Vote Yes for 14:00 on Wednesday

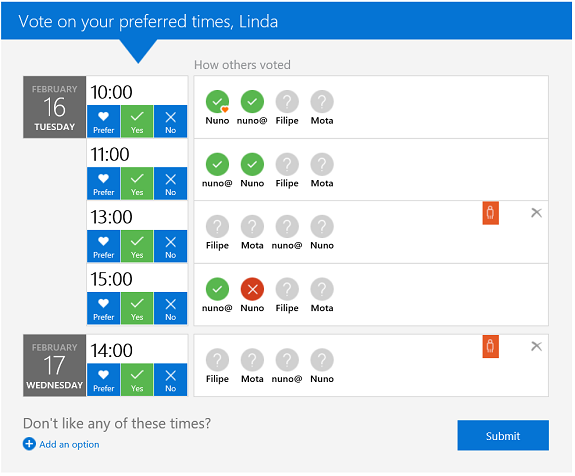138,380
